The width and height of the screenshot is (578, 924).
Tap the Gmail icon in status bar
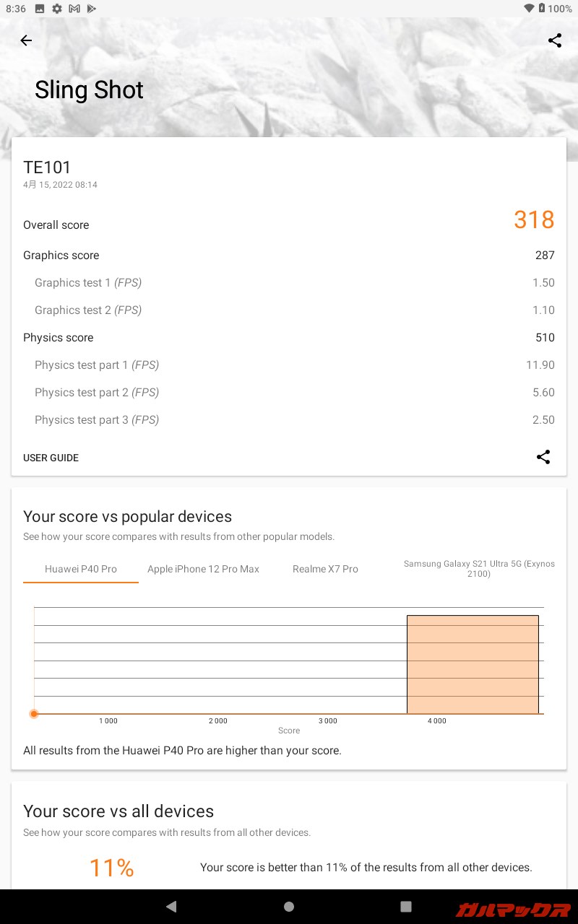(x=74, y=9)
